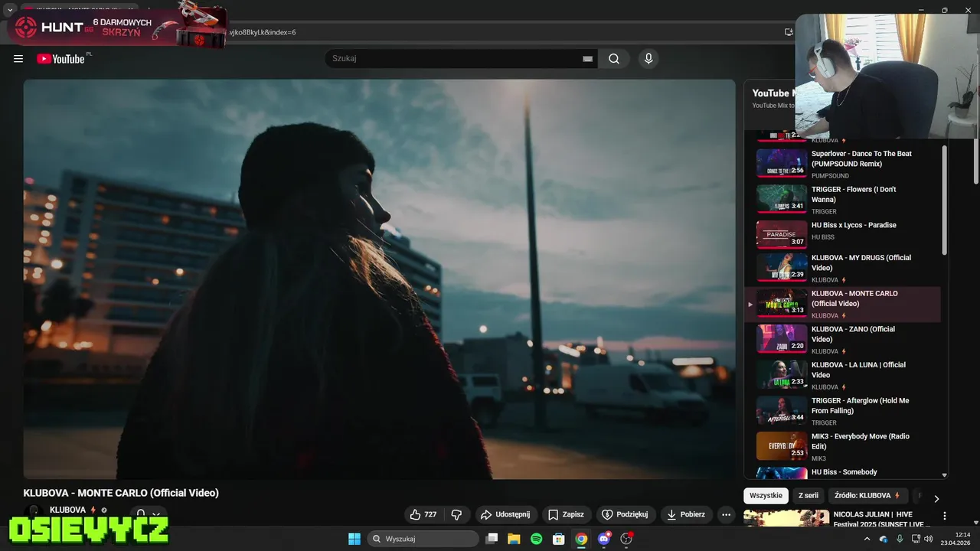Click the magnifier search button

614,59
